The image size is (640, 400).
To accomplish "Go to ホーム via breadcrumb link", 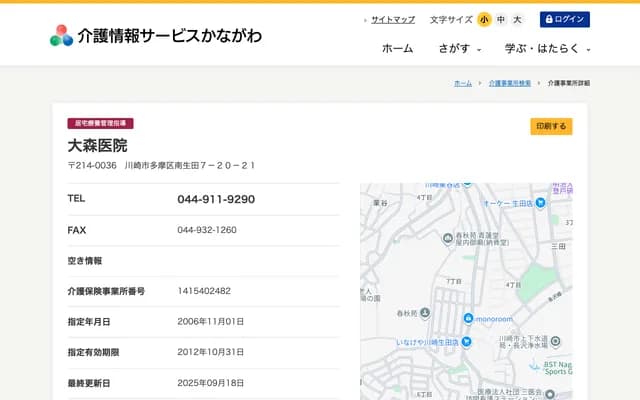I will pos(463,83).
